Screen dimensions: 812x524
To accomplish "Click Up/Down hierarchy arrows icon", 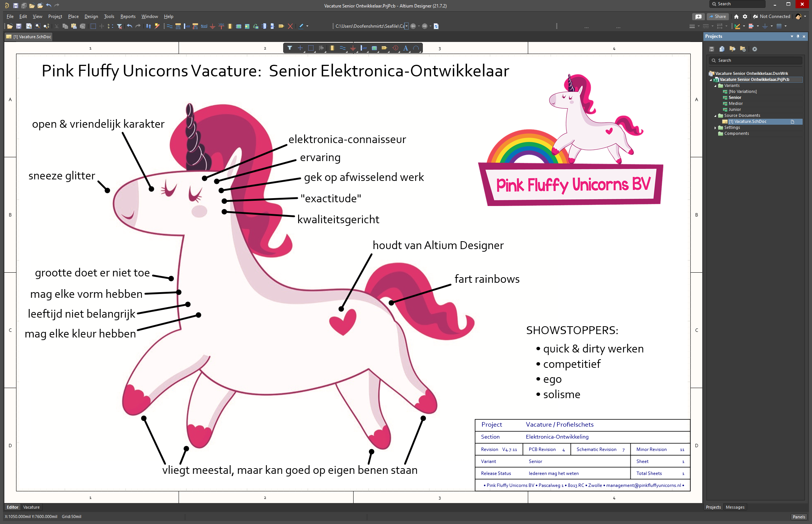I will pyautogui.click(x=148, y=26).
